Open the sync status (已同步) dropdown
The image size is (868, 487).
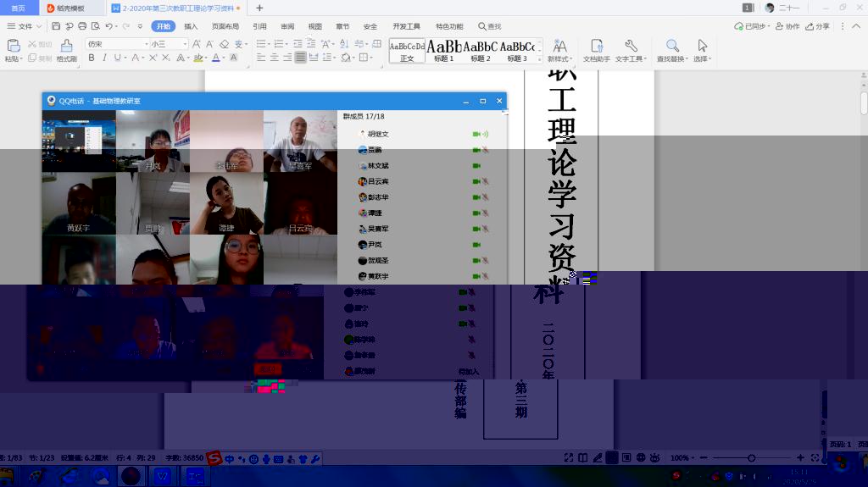(752, 26)
